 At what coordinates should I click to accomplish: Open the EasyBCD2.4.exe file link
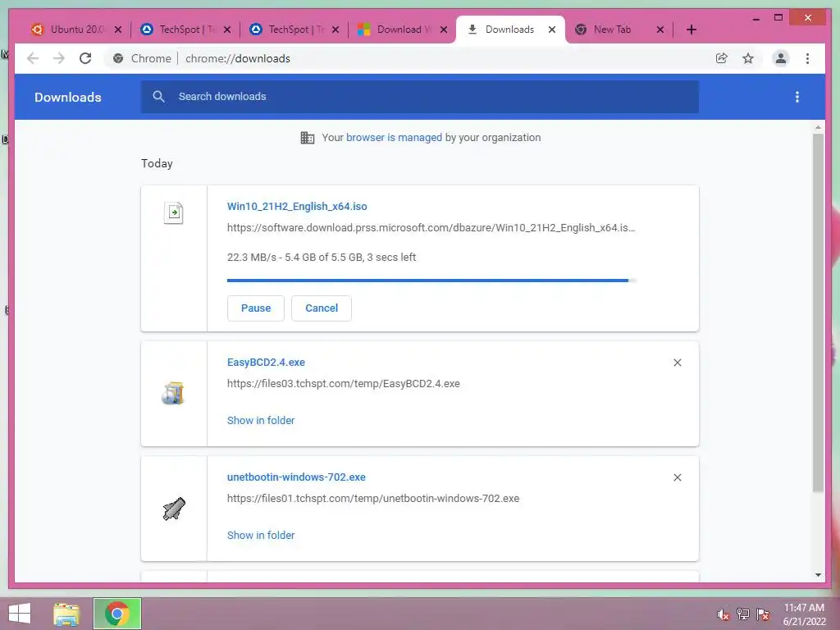(x=266, y=362)
